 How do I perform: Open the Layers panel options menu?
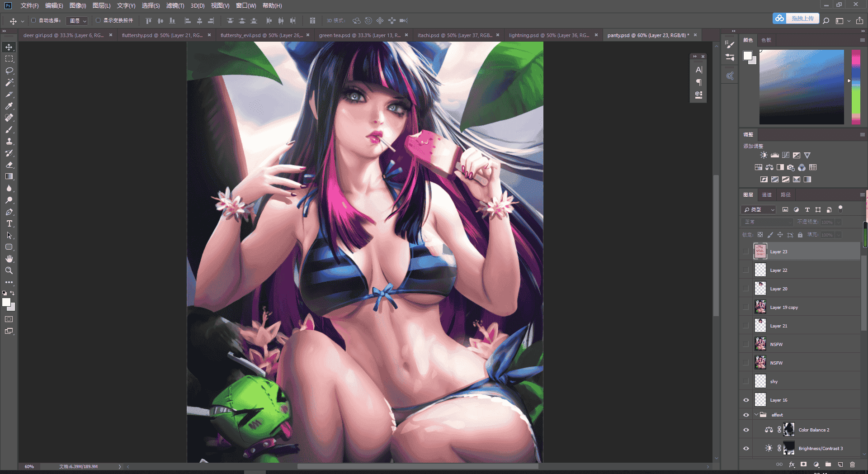point(862,194)
